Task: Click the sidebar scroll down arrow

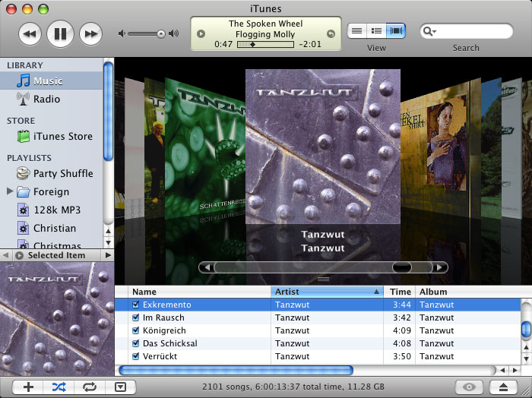Action: 108,243
